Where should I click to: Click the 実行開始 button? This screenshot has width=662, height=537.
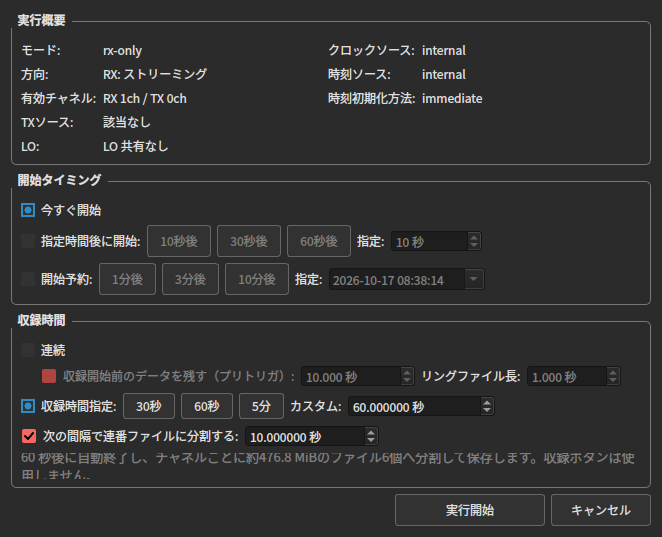469,510
